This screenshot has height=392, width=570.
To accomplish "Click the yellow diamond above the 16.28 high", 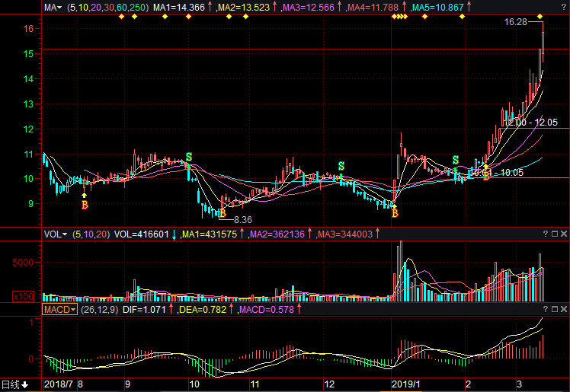I will pos(540,16).
